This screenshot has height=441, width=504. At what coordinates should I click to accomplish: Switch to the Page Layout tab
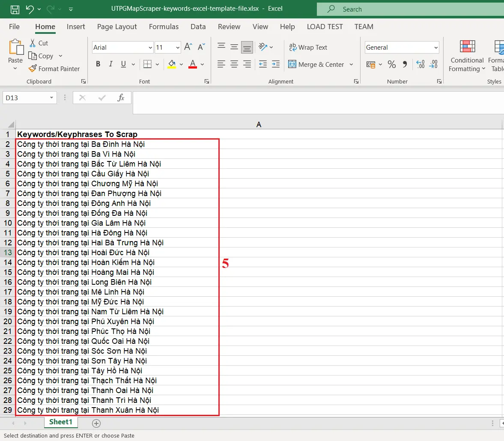point(117,27)
